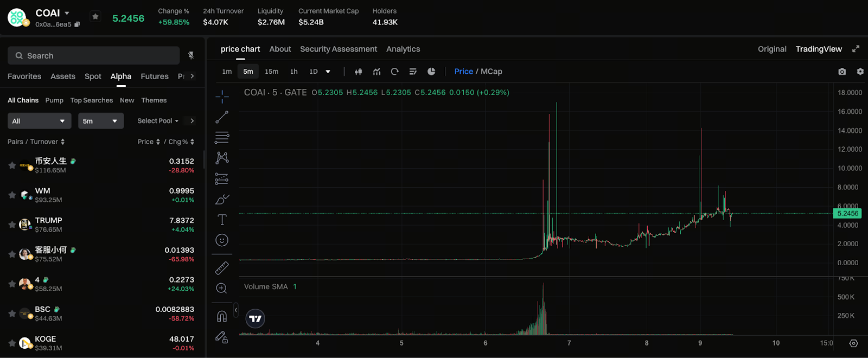Open the Futures tab
Viewport: 868px width, 358px height.
(x=155, y=76)
